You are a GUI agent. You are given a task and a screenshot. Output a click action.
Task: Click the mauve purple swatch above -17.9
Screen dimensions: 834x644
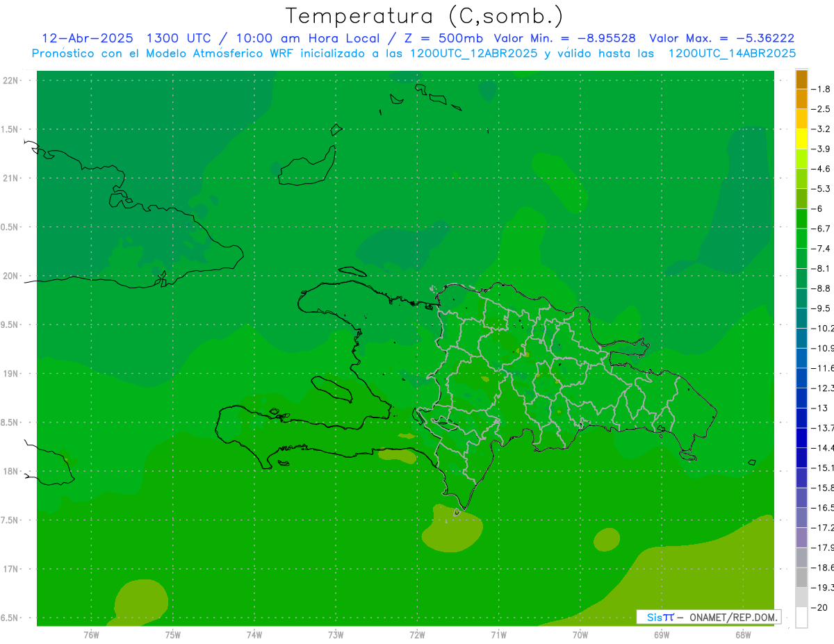[x=801, y=538]
